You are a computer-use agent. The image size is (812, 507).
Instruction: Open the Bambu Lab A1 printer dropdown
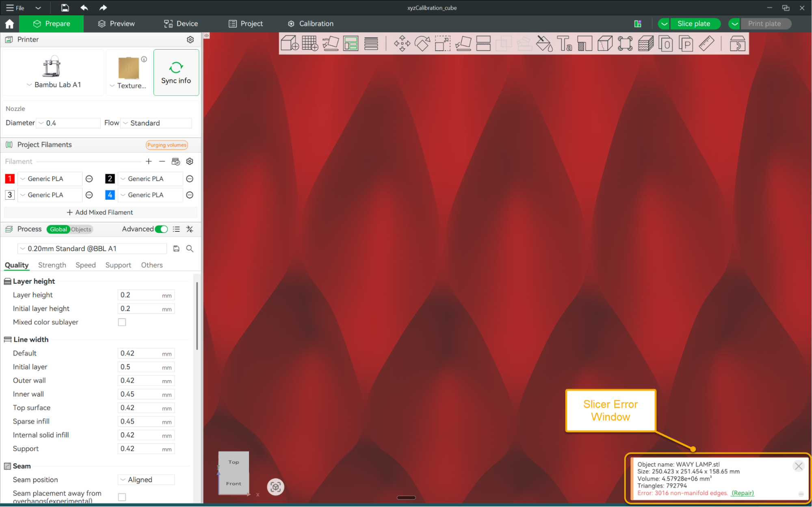coord(54,85)
